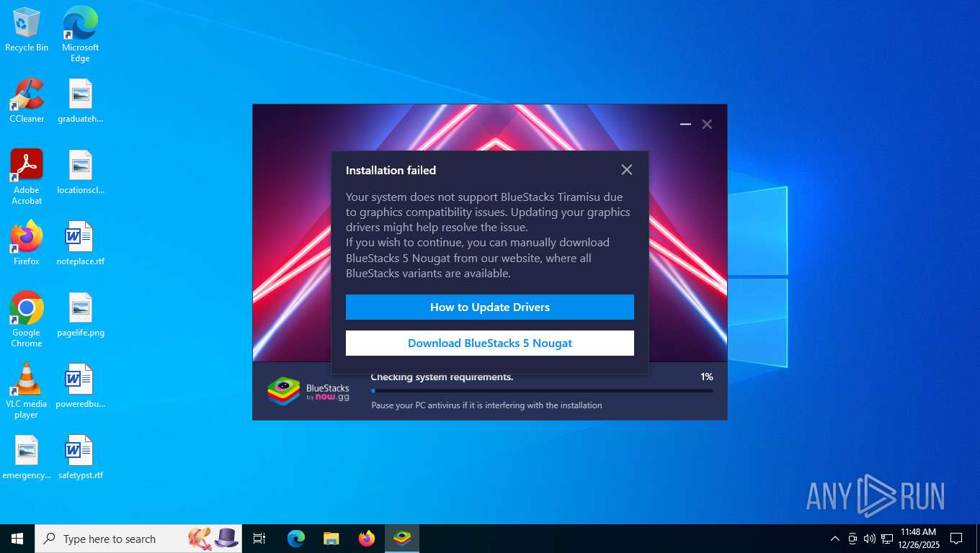Image resolution: width=980 pixels, height=553 pixels.
Task: Minimize the BlueStacks installer window
Action: pos(685,125)
